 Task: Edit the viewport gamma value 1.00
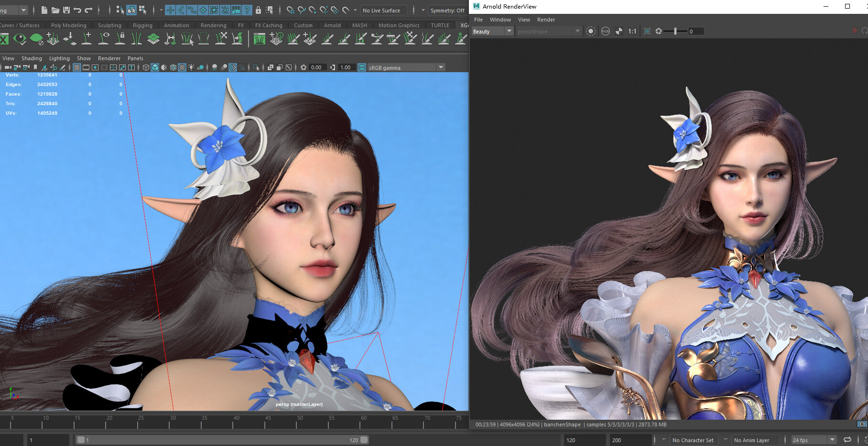346,67
